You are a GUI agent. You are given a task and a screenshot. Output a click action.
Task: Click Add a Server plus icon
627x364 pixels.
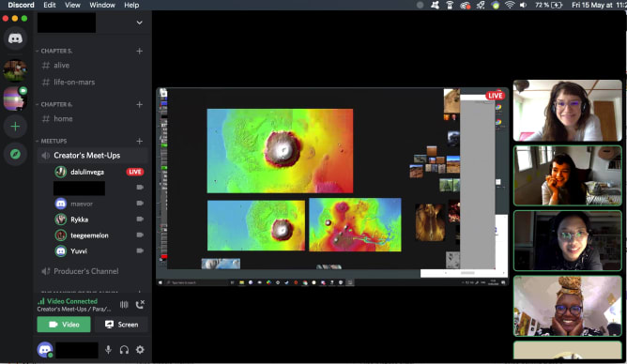(15, 127)
